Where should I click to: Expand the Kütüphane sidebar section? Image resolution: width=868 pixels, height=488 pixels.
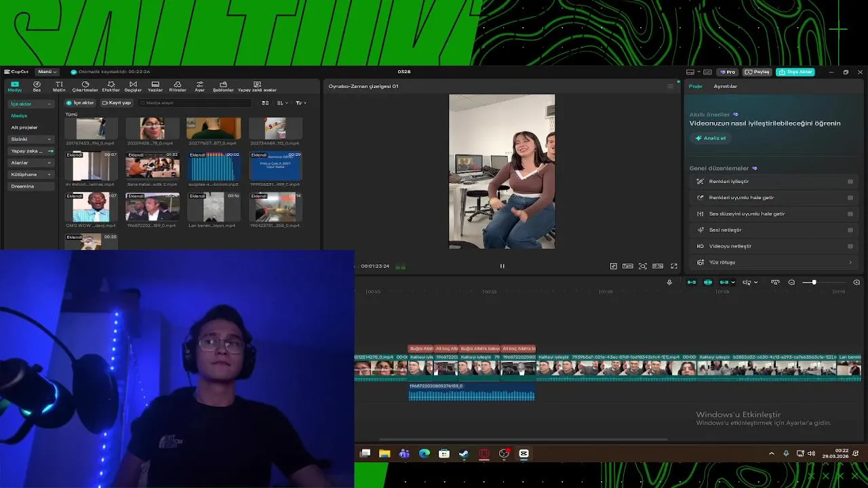[x=31, y=174]
